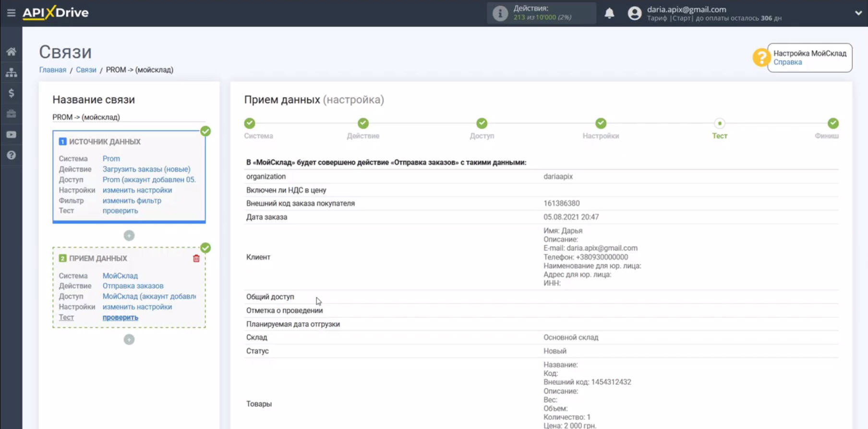Click the user avatar icon
868x429 pixels.
(634, 13)
